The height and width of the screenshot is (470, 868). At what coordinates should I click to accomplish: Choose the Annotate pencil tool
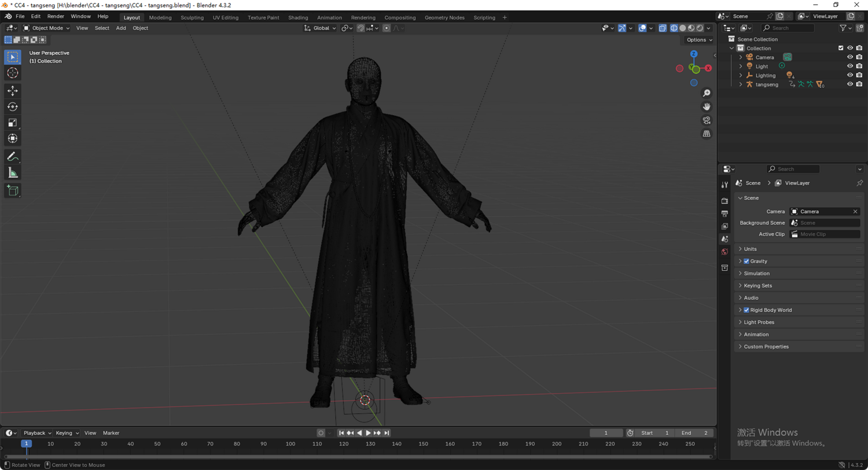(13, 156)
